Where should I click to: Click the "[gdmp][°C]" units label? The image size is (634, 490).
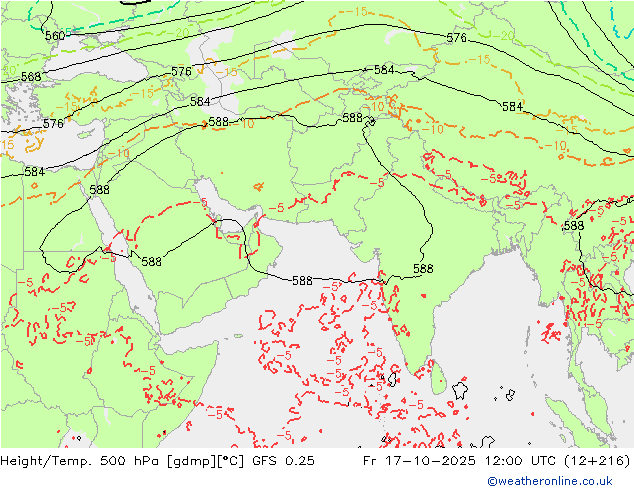click(205, 460)
